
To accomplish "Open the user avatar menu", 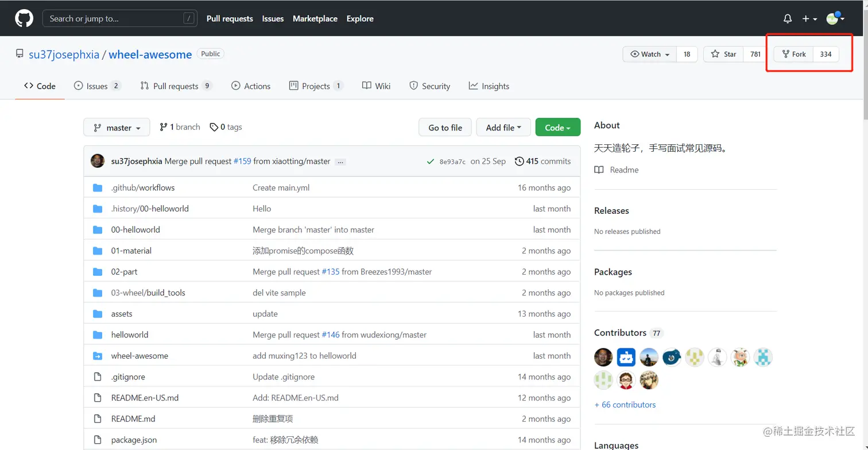I will click(835, 18).
